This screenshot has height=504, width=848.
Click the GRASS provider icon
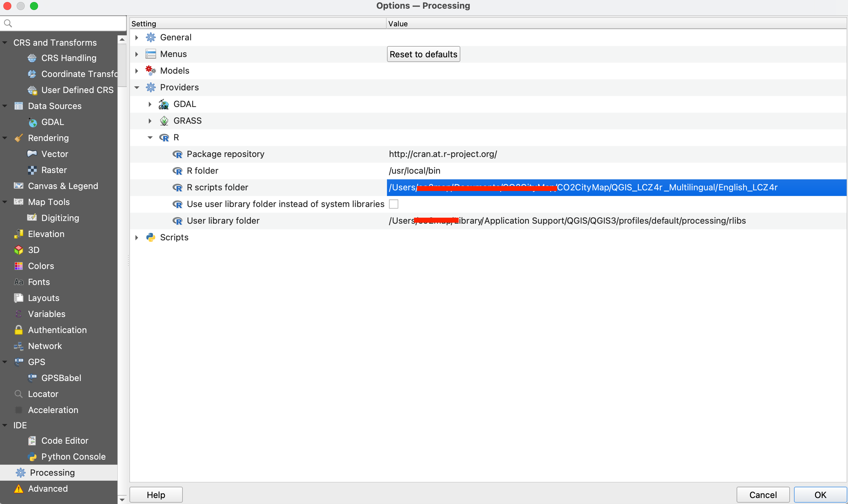point(164,121)
